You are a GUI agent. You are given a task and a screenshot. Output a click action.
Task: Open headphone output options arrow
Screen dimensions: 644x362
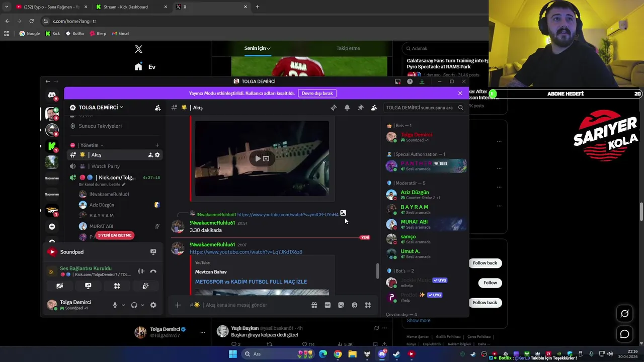(x=142, y=305)
